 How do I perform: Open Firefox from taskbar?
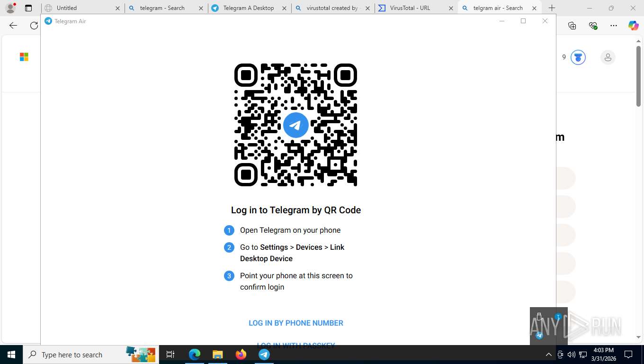[241, 355]
